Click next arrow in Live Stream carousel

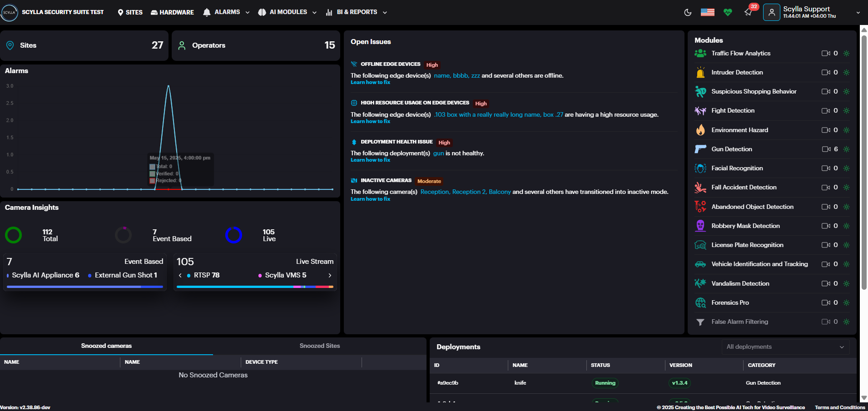(330, 275)
